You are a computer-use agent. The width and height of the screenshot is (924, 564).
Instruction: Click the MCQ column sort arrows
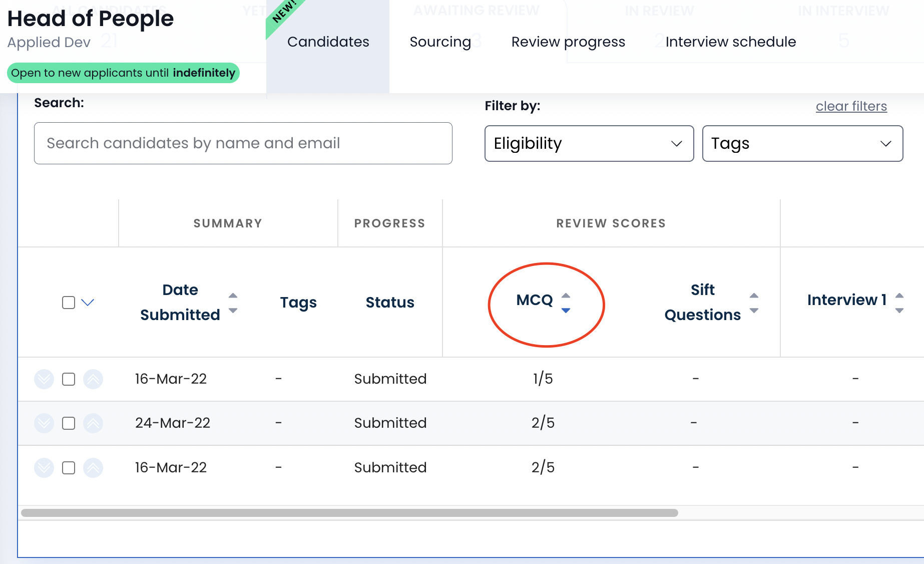coord(566,303)
